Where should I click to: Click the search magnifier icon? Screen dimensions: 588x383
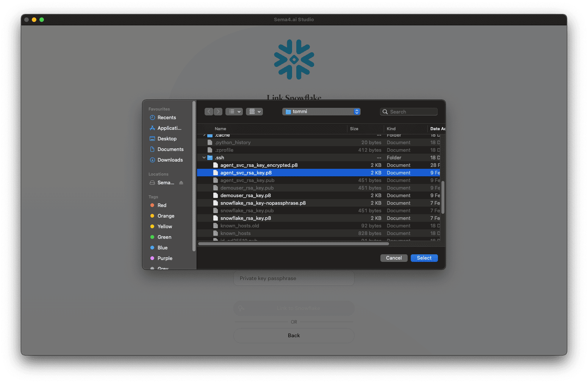385,112
